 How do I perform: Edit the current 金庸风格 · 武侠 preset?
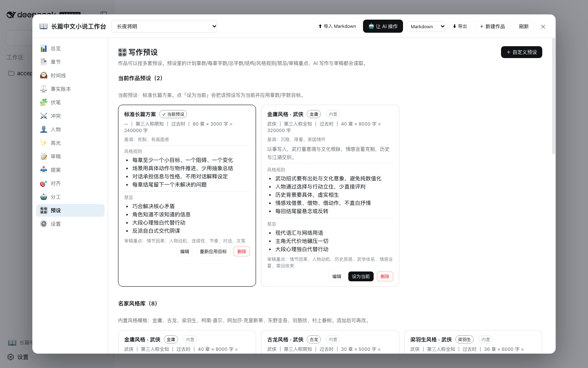click(337, 276)
